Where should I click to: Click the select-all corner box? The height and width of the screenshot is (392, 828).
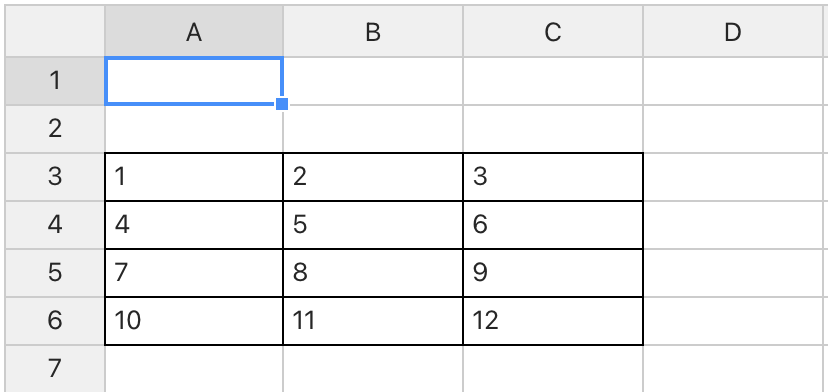click(x=55, y=31)
